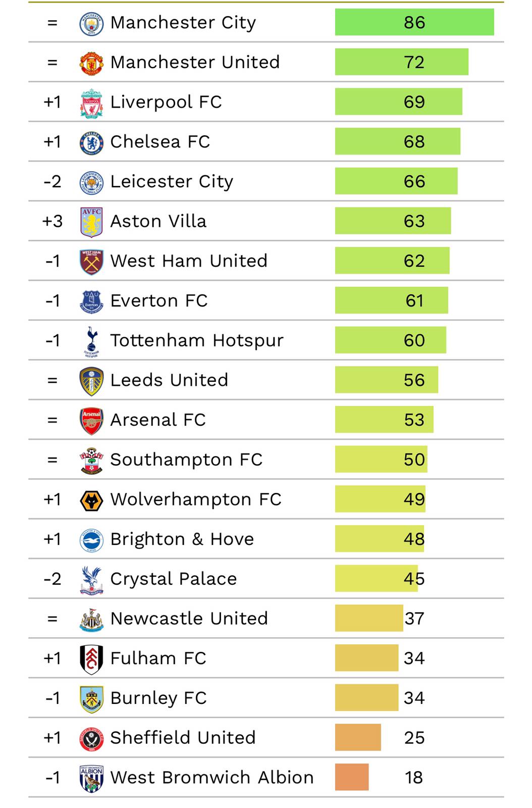Viewport: 532px width, 808px height.
Task: Click the Wolverhampton wolf head logo
Action: pyautogui.click(x=91, y=500)
